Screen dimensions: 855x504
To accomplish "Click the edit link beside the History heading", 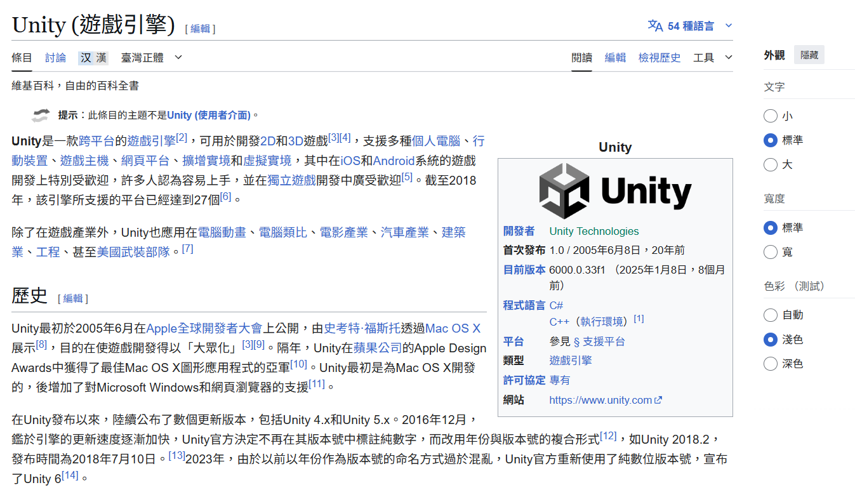I will point(73,298).
